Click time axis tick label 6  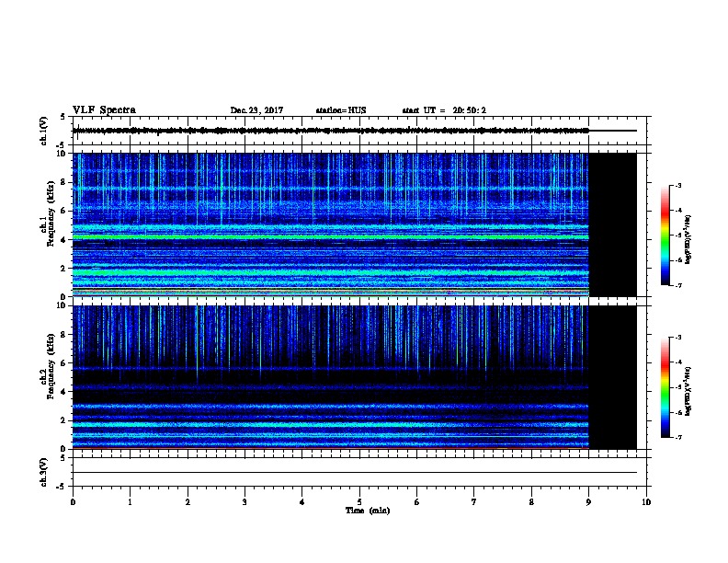coord(417,502)
